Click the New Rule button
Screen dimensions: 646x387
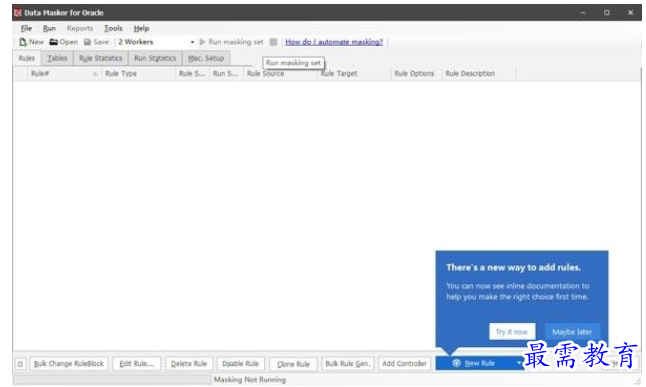pos(480,363)
